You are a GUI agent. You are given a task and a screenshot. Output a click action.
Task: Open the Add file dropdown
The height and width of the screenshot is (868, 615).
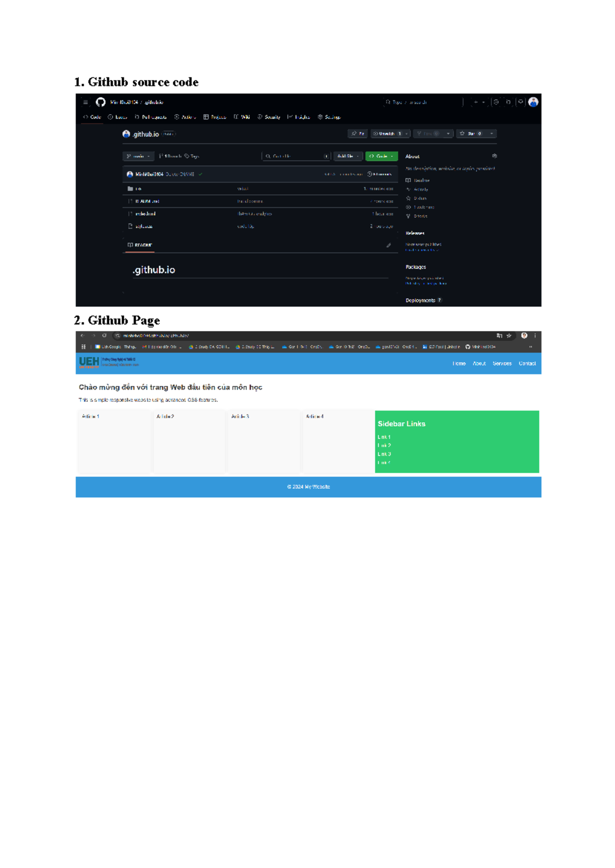(x=348, y=156)
